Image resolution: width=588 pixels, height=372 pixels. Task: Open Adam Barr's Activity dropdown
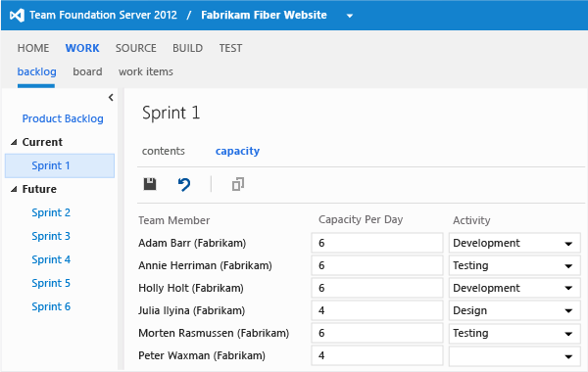pyautogui.click(x=514, y=243)
